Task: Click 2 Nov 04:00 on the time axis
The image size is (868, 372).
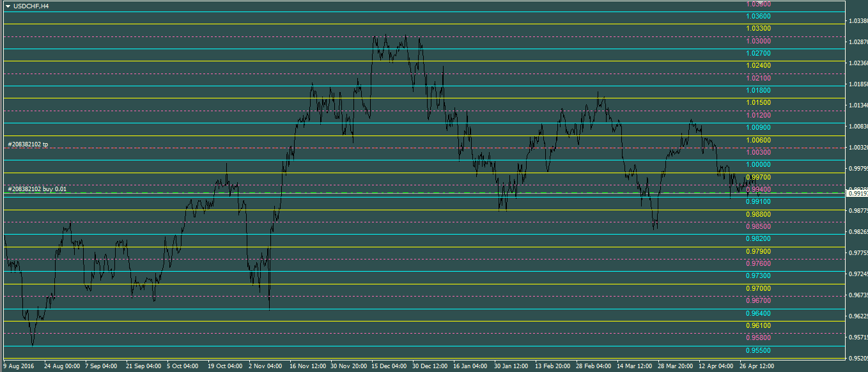Action: [x=265, y=367]
